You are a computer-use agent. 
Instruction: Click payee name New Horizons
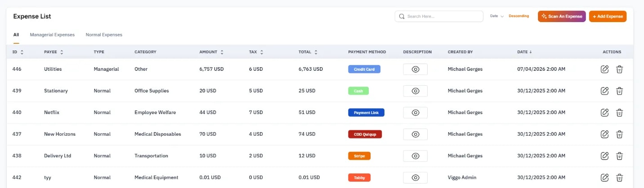click(60, 134)
